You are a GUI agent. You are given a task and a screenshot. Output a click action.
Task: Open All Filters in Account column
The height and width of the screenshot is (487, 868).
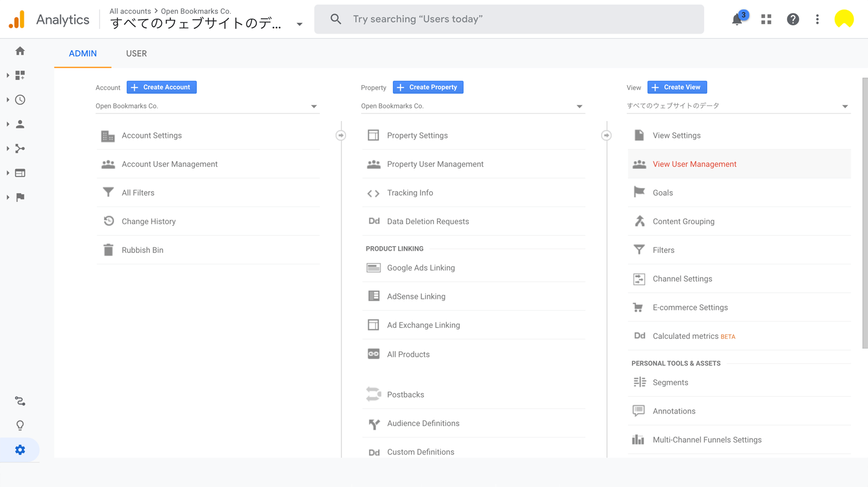[138, 193]
